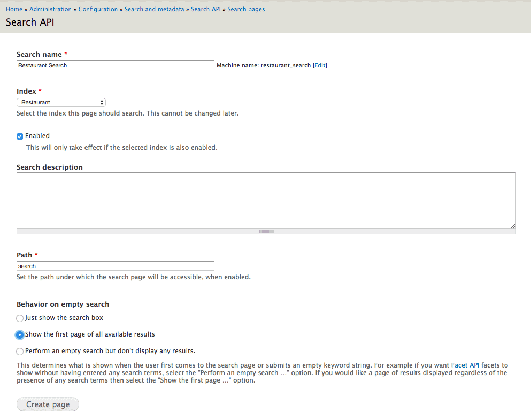
Task: Open the Facet API link
Action: [465, 365]
